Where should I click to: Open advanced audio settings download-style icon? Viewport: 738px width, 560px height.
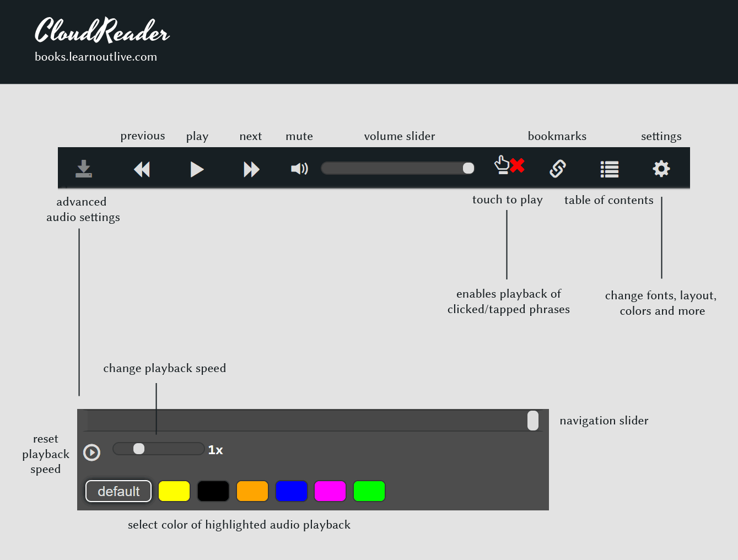click(84, 169)
